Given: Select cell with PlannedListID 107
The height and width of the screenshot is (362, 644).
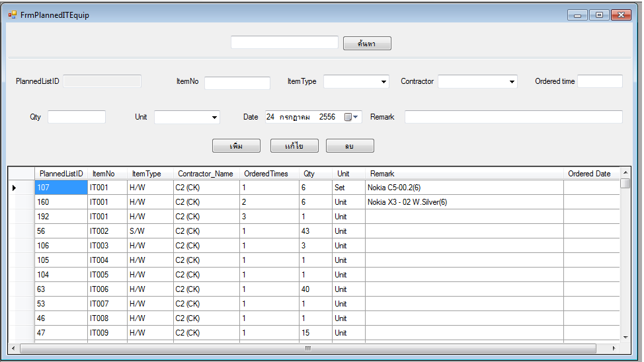Looking at the screenshot, I should 61,188.
